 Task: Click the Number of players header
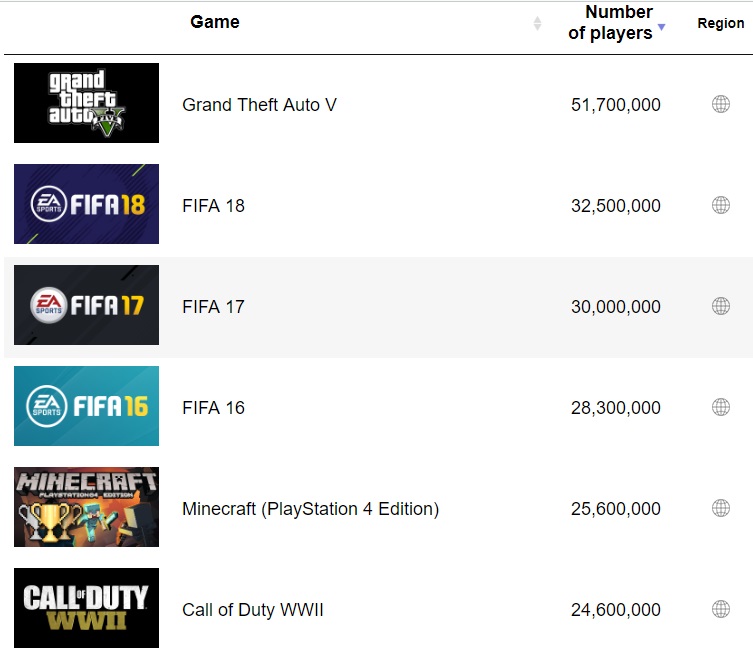[x=610, y=22]
